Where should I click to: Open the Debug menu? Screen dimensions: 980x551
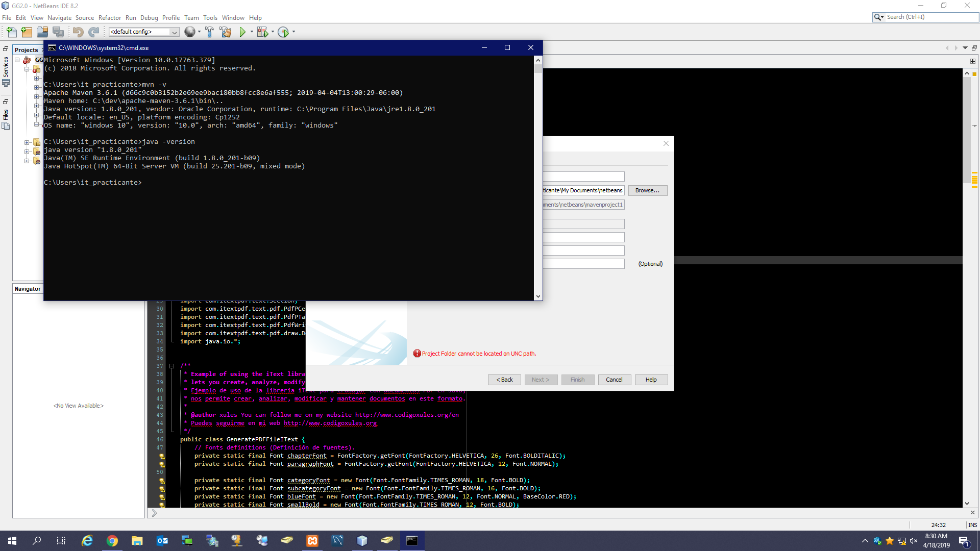[149, 17]
